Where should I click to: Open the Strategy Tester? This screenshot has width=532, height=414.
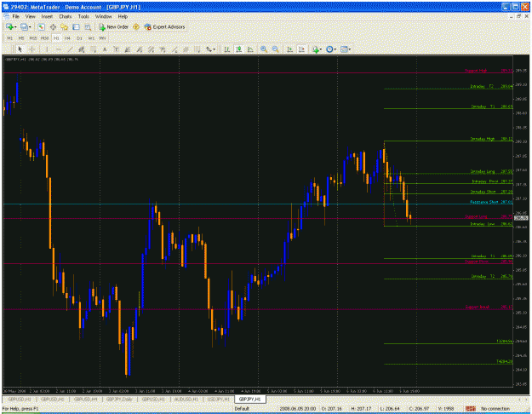[x=88, y=26]
